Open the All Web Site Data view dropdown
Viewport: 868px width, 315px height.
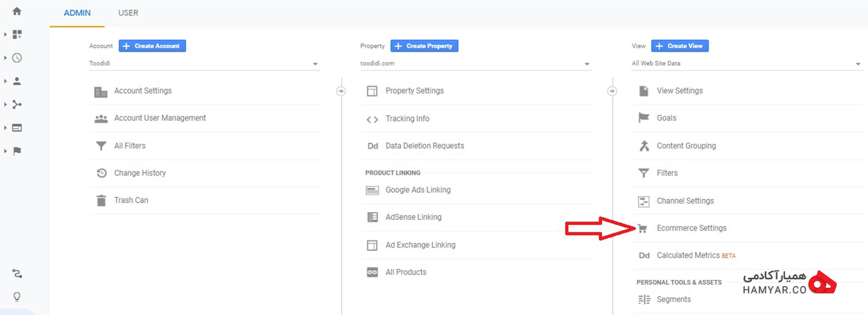[747, 63]
